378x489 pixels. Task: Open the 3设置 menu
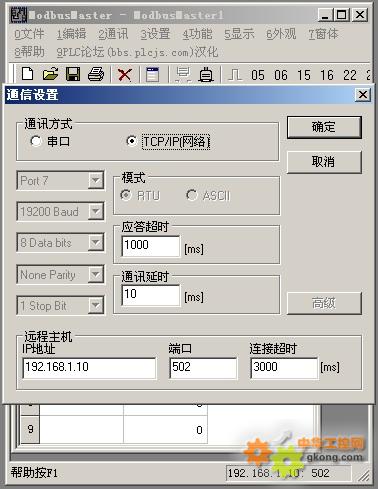[x=155, y=34]
